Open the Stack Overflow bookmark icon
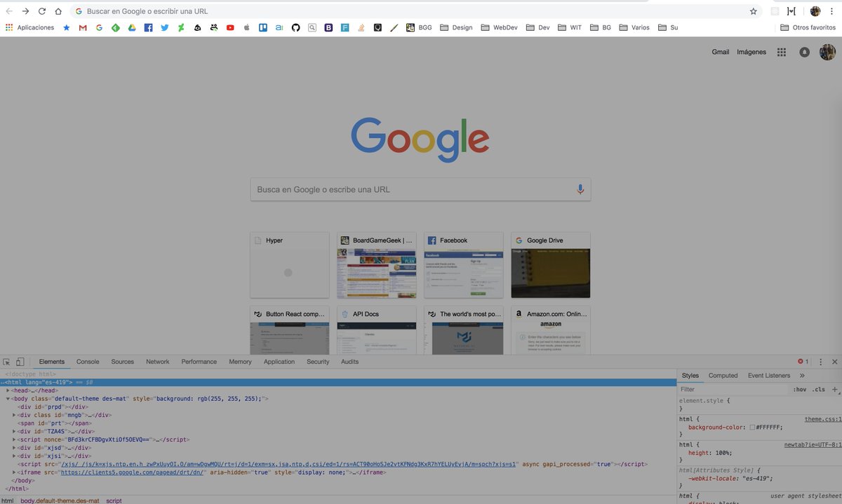The width and height of the screenshot is (842, 504). (x=361, y=28)
